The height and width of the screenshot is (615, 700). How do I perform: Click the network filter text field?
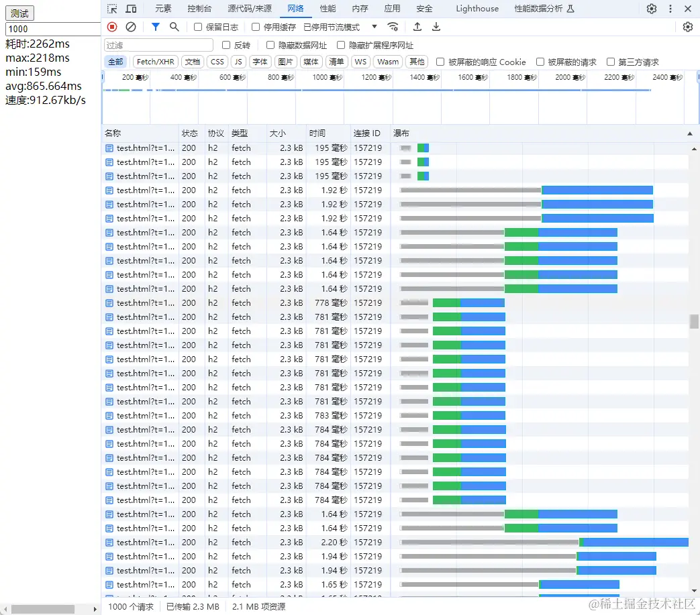pos(158,45)
